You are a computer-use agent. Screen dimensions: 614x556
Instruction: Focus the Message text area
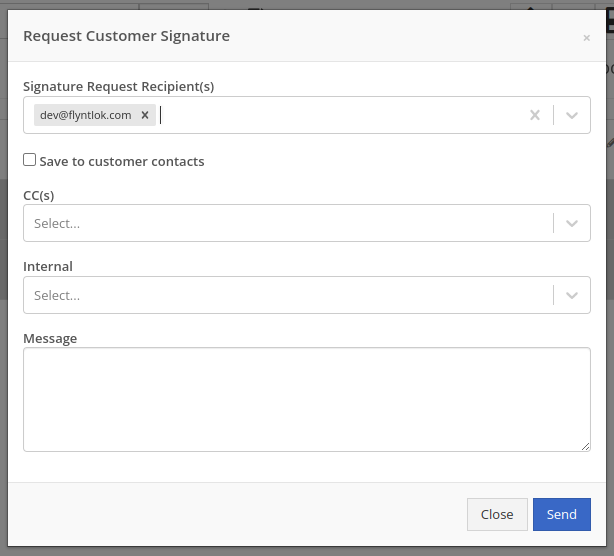[x=306, y=399]
